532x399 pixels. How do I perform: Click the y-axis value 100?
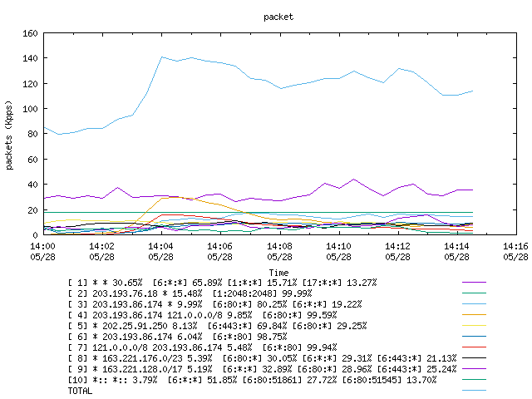pyautogui.click(x=30, y=109)
